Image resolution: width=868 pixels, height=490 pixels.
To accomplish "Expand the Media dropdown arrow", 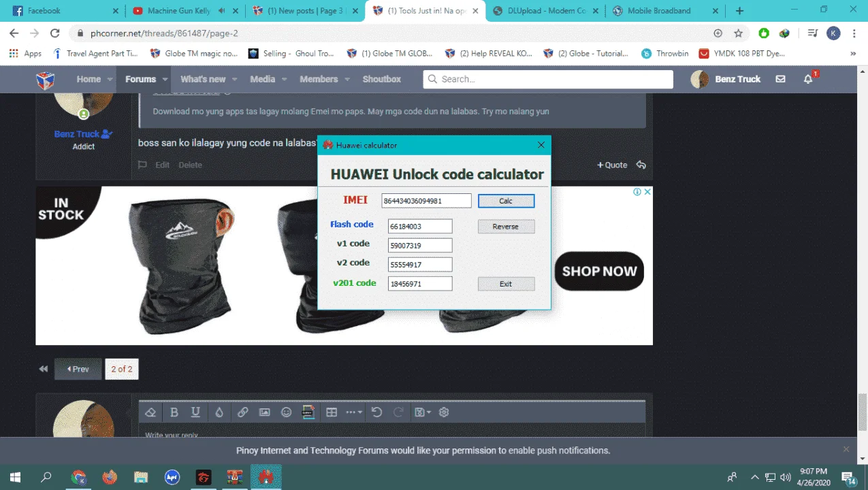I will tap(284, 80).
